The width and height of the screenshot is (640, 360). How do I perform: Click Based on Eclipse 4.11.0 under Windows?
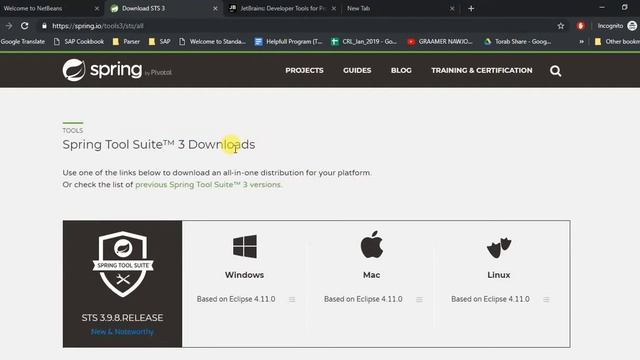coord(236,299)
